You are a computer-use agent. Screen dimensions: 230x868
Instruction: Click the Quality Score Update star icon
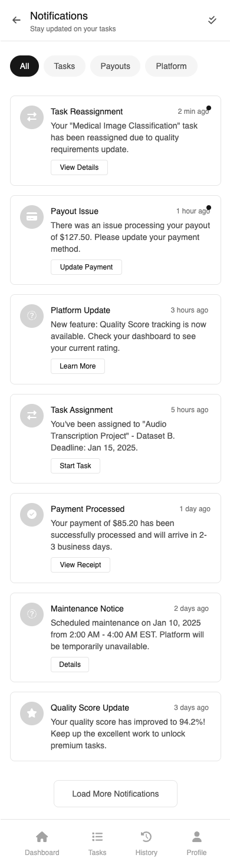point(32,714)
